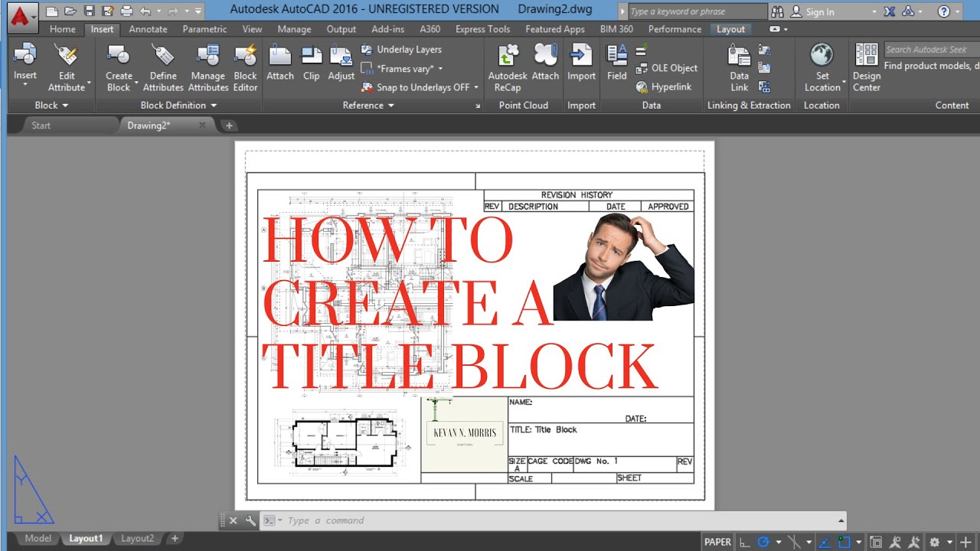Click the Sign In button
The width and height of the screenshot is (980, 551).
(x=812, y=11)
